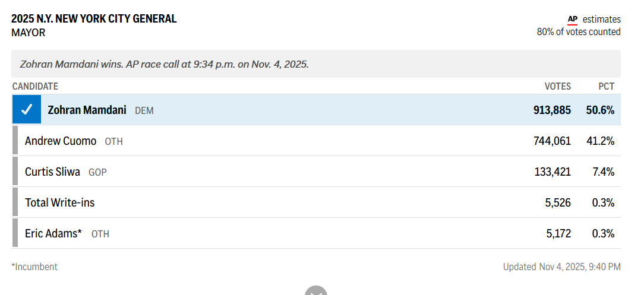Click the race call banner text
Viewport: 644px width, 295px height.
coord(165,64)
